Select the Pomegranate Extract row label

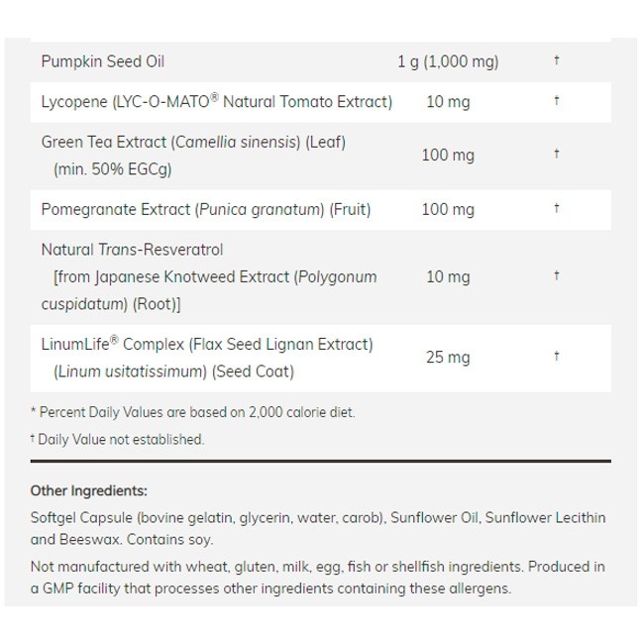206,209
